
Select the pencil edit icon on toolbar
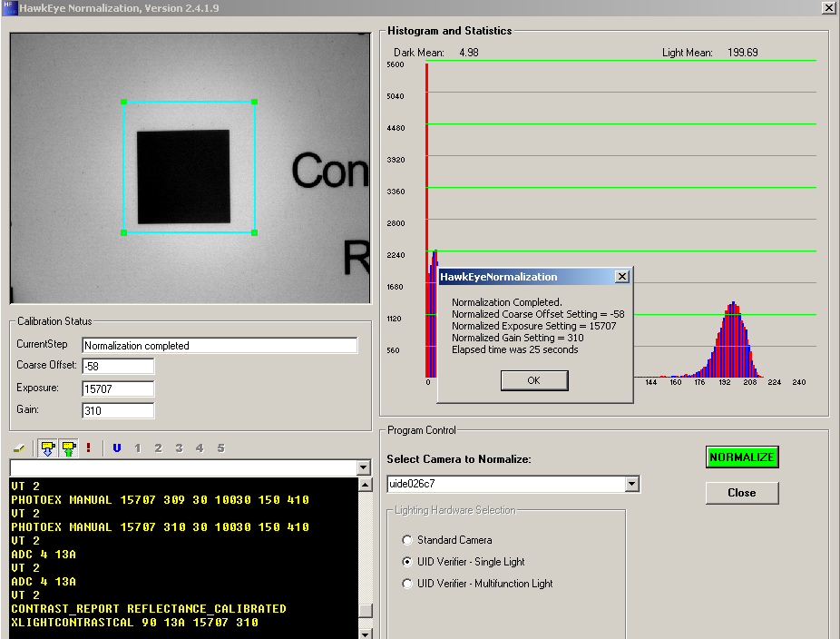[19, 447]
